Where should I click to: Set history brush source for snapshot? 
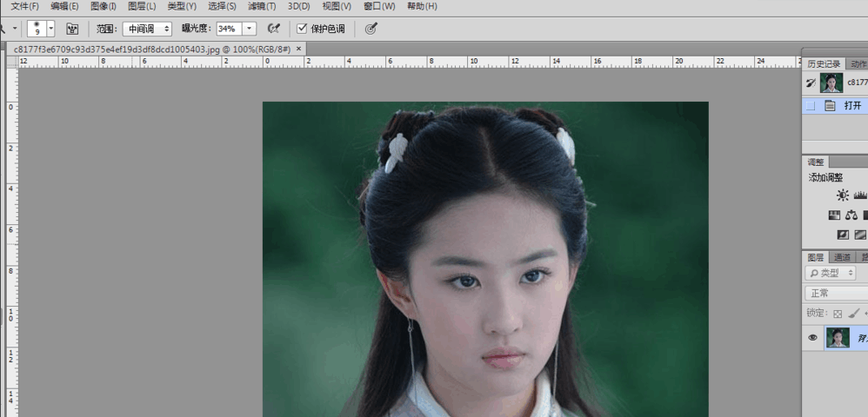(811, 83)
